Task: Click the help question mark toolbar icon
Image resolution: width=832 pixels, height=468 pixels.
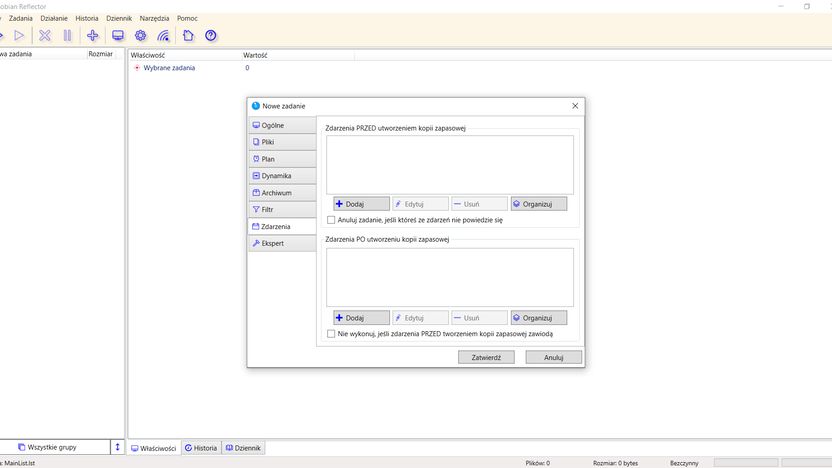Action: [211, 36]
